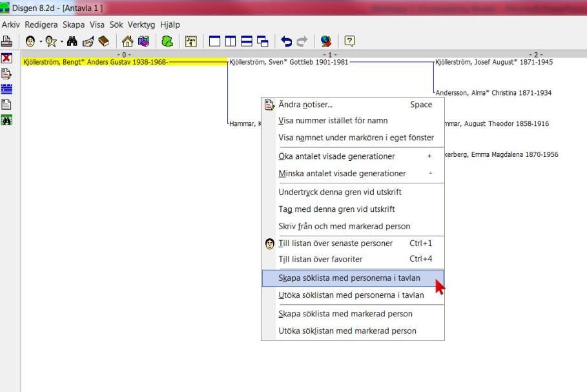587x392 pixels.
Task: Click the green map toolbar icon
Action: (167, 41)
